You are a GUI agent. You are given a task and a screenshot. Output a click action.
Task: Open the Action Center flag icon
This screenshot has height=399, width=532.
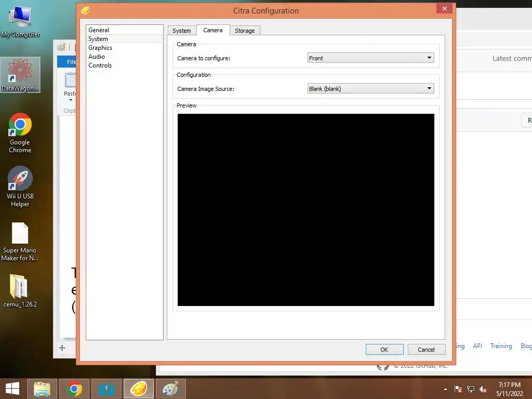click(458, 389)
